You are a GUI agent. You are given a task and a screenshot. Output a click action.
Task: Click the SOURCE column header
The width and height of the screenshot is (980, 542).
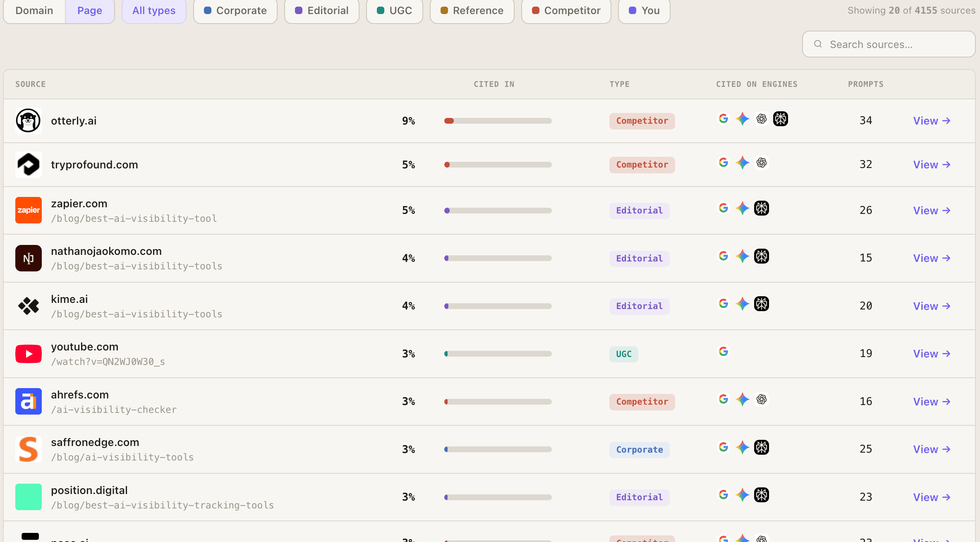point(31,84)
